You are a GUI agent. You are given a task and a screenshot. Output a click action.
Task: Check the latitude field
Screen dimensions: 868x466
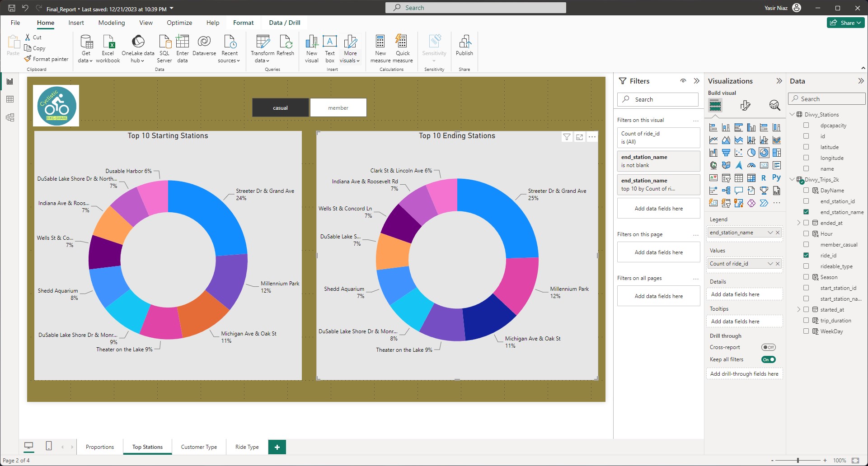point(806,147)
